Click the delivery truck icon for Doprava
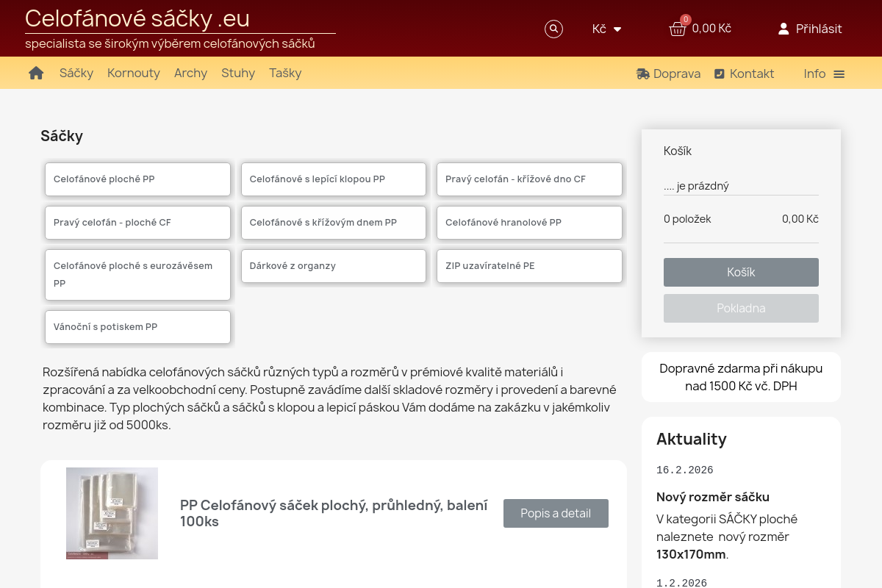The image size is (882, 588). tap(642, 73)
